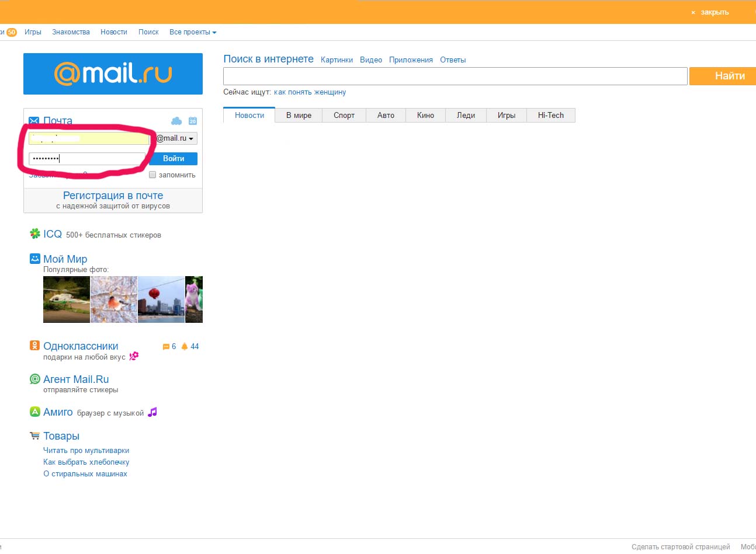Open the Поиск в интернете heading link

click(268, 59)
